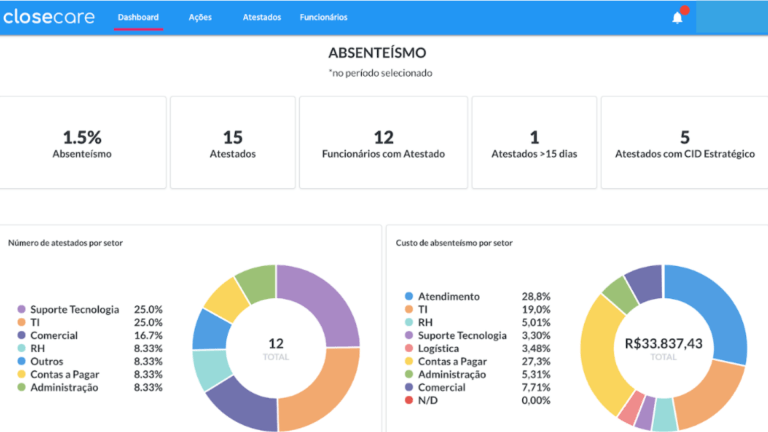This screenshot has width=768, height=432.
Task: Toggle N/D legend dot in cost chart
Action: tap(408, 400)
